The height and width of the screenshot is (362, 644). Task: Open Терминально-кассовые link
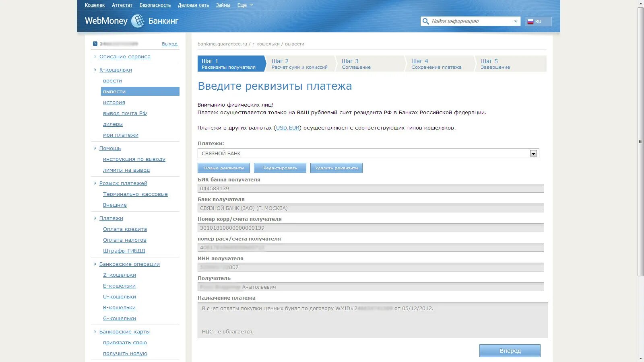tap(135, 194)
